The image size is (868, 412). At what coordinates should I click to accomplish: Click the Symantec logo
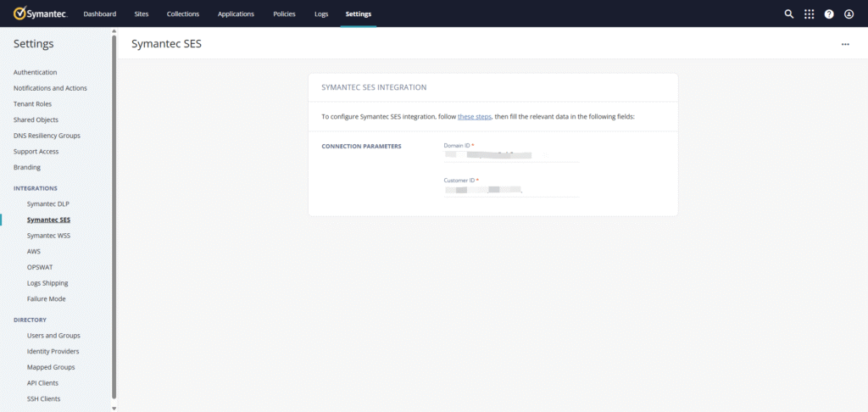(x=40, y=14)
